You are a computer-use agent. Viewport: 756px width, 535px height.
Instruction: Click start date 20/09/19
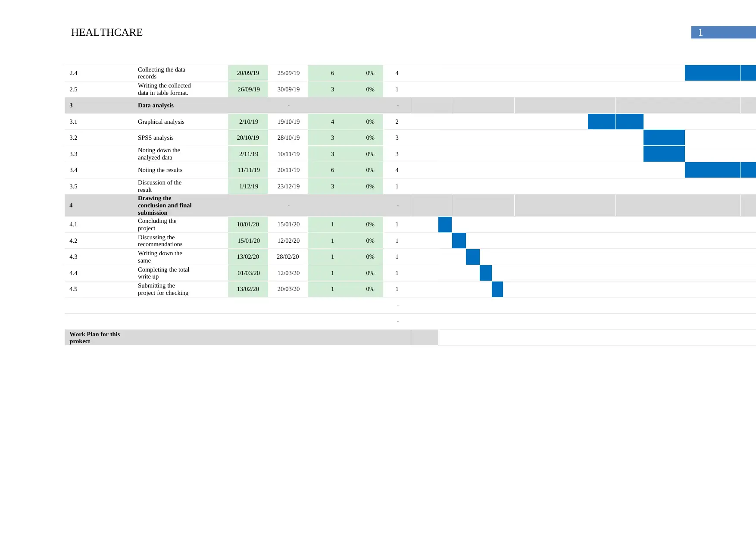pos(248,73)
